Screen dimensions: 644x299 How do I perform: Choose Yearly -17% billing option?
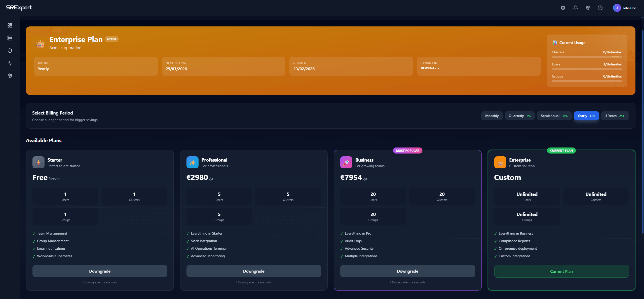tap(586, 116)
